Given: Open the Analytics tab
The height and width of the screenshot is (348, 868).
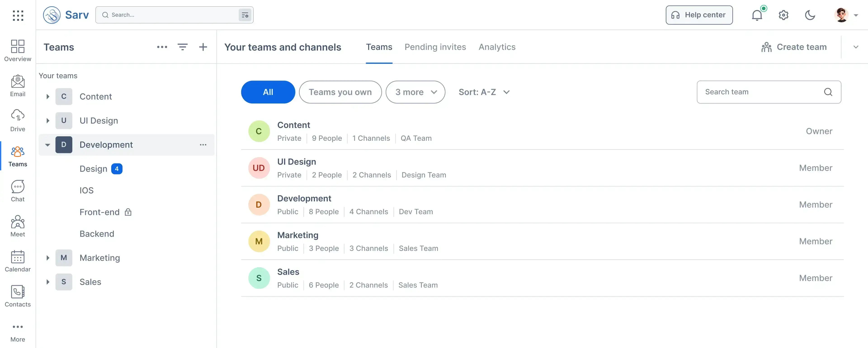Looking at the screenshot, I should point(497,47).
